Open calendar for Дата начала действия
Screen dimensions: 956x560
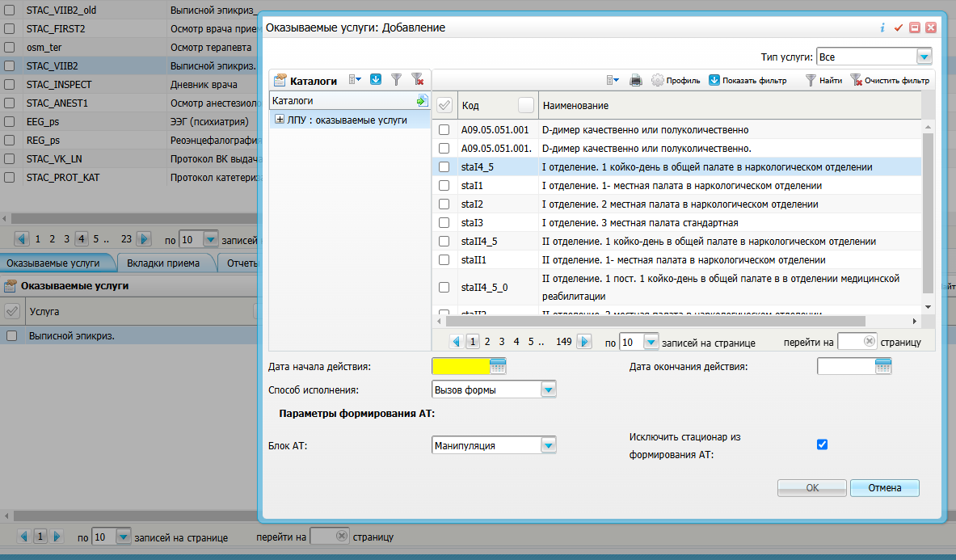[x=498, y=366]
